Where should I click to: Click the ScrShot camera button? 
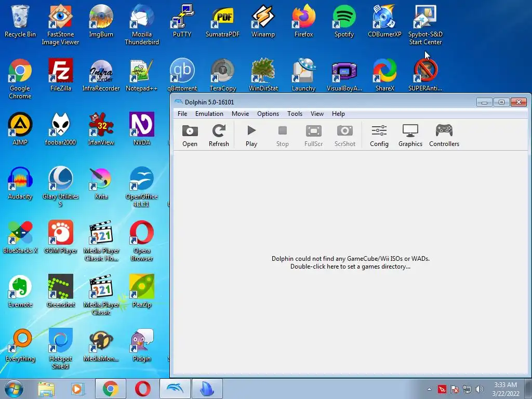coord(345,136)
